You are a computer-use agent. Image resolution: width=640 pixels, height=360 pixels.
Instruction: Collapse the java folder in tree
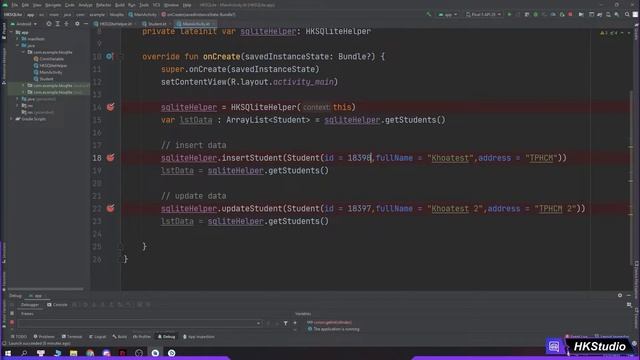pos(18,45)
